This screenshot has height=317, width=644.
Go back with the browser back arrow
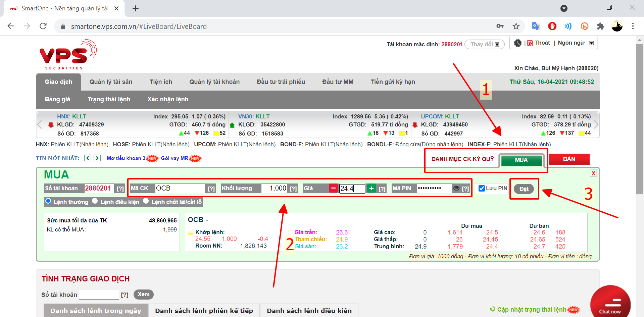point(11,26)
